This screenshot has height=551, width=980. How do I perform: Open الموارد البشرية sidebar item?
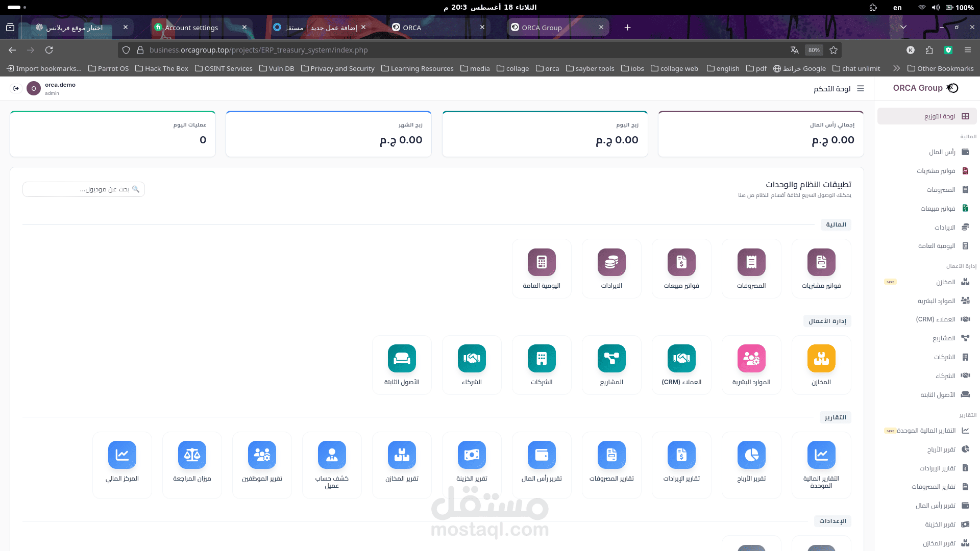(x=927, y=301)
